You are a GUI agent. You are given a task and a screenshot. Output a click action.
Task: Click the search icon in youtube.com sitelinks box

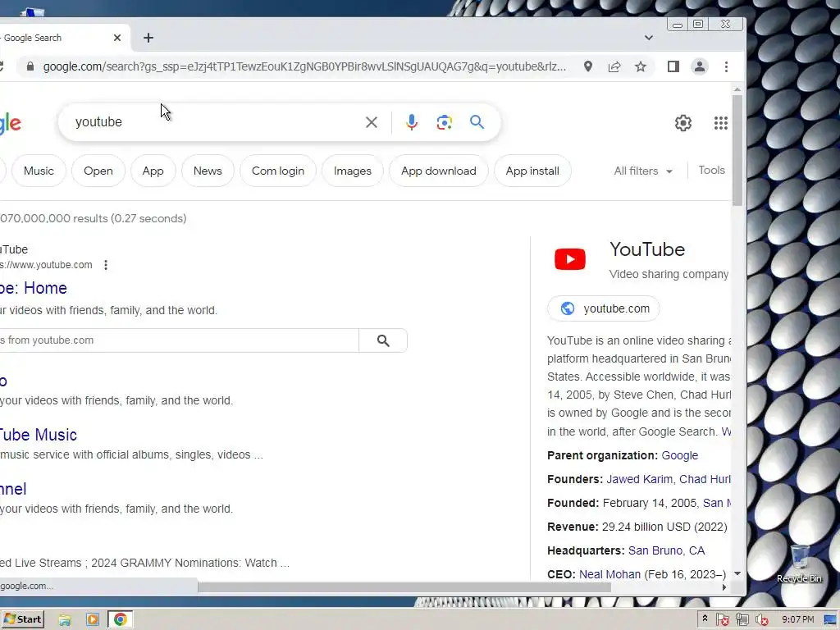coord(383,340)
